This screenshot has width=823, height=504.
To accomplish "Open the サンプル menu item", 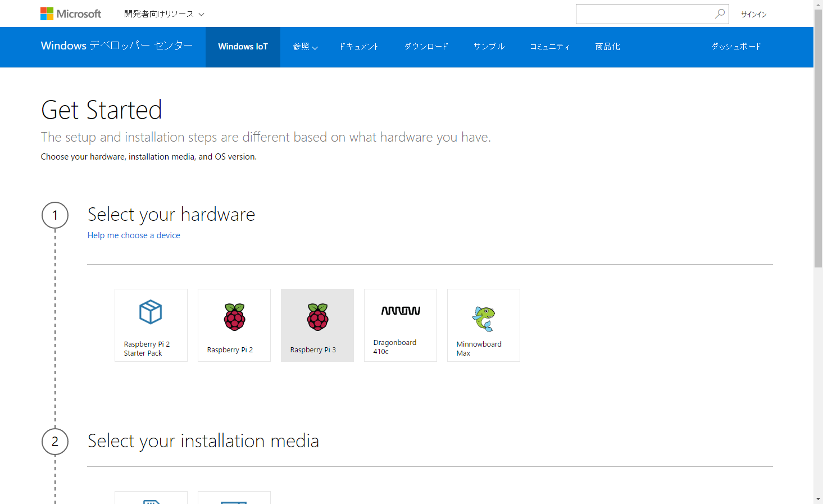I will [x=489, y=47].
